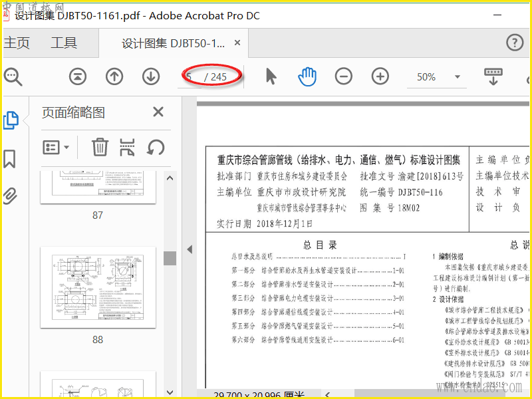The image size is (532, 399).
Task: Close the 页面缩略图 panel
Action: pyautogui.click(x=158, y=112)
